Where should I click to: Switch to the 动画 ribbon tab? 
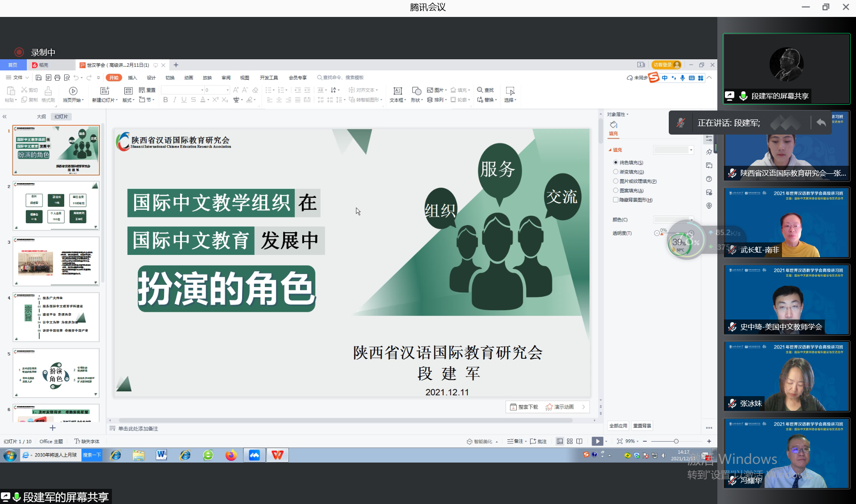pos(189,78)
